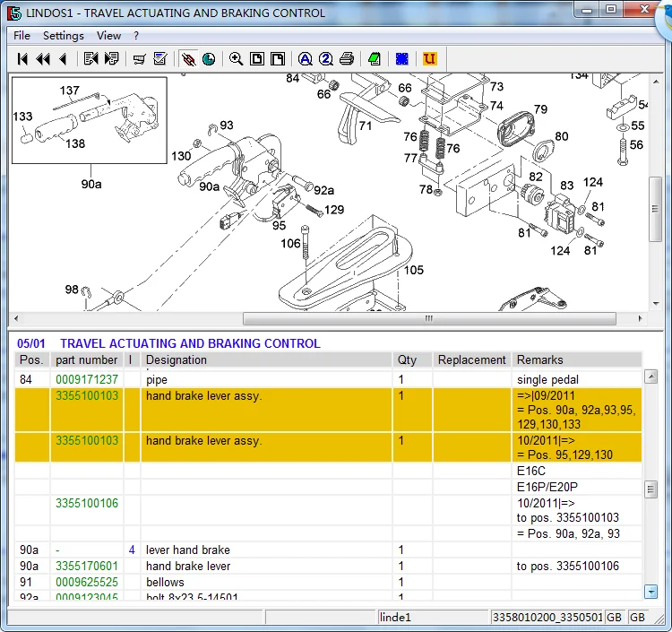Click the diagram vertical scrollbar thumb
This screenshot has width=672, height=632.
655,209
